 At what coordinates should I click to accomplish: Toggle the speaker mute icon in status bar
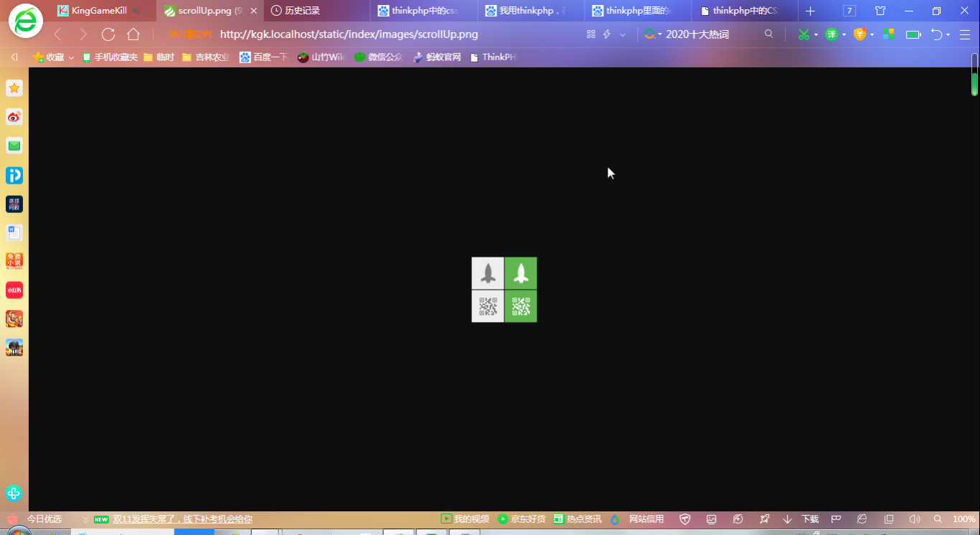coord(914,519)
